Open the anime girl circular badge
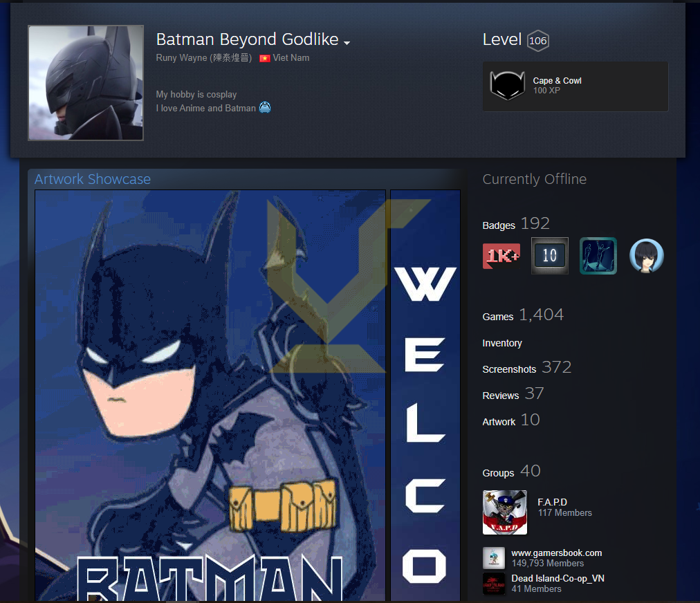Screen dimensions: 700x603 click(646, 256)
